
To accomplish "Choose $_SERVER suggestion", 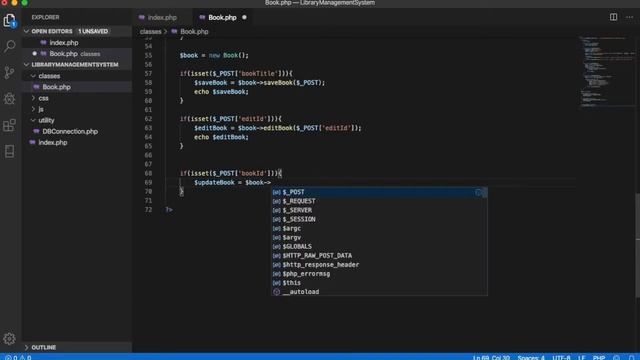I will tap(379, 210).
